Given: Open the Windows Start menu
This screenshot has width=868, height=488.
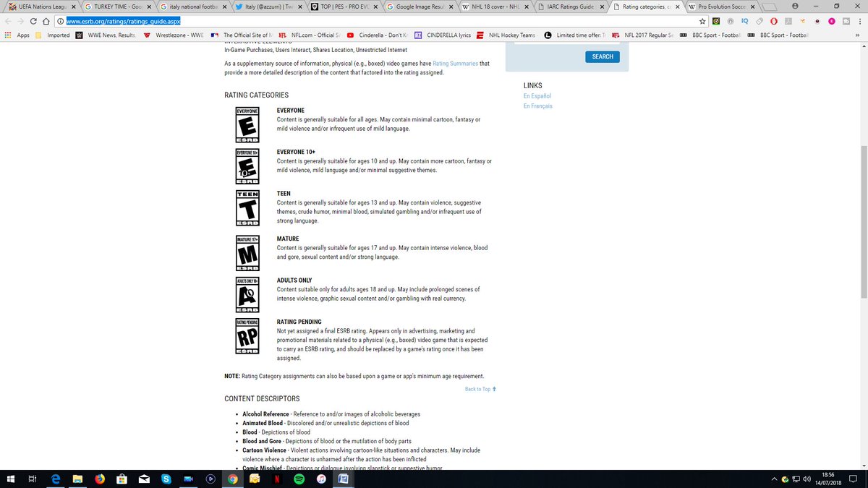Looking at the screenshot, I should click(11, 479).
